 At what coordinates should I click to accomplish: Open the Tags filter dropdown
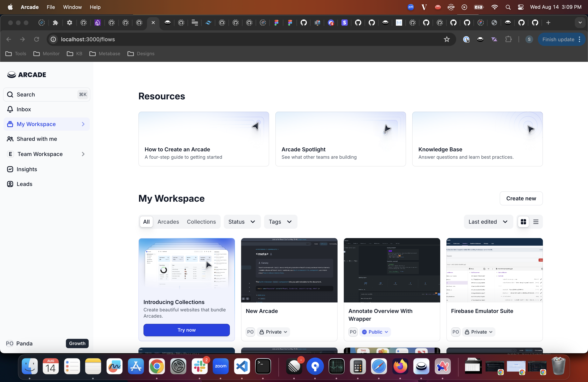[280, 222]
